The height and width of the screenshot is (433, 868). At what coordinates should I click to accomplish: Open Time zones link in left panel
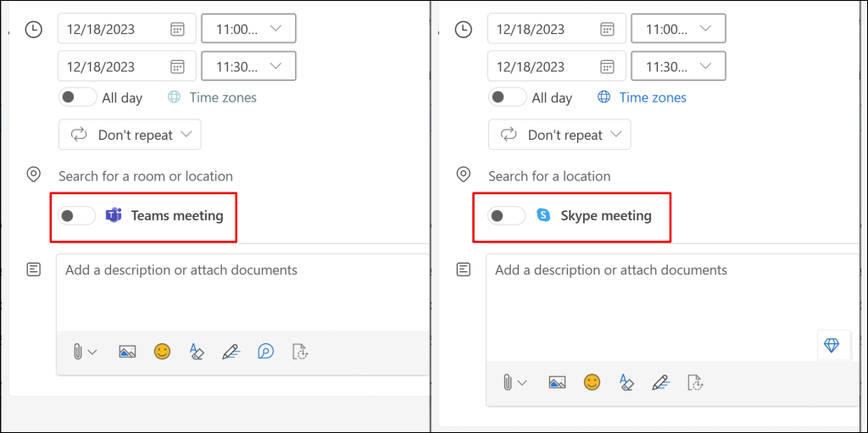213,97
